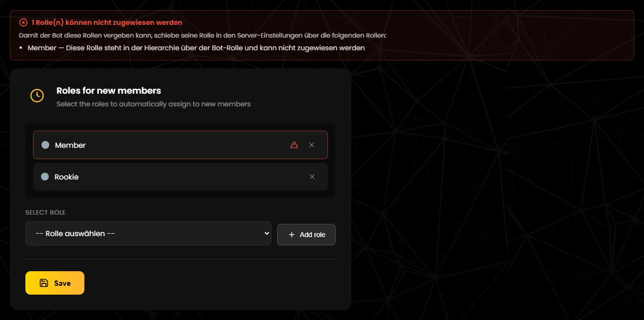
Task: Click the "Damit der Bot diese Rollen" explanation line
Action: coord(203,36)
